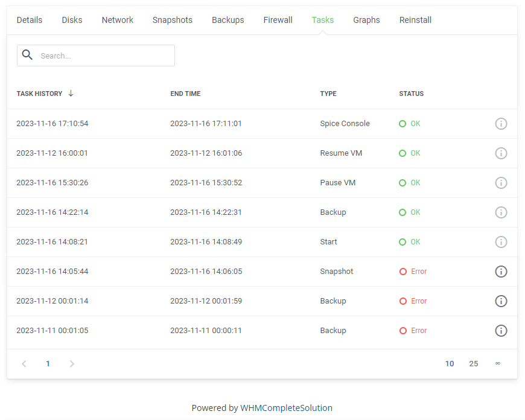
Task: Click end time 2023-11-12 16:01:06
Action: pos(206,153)
